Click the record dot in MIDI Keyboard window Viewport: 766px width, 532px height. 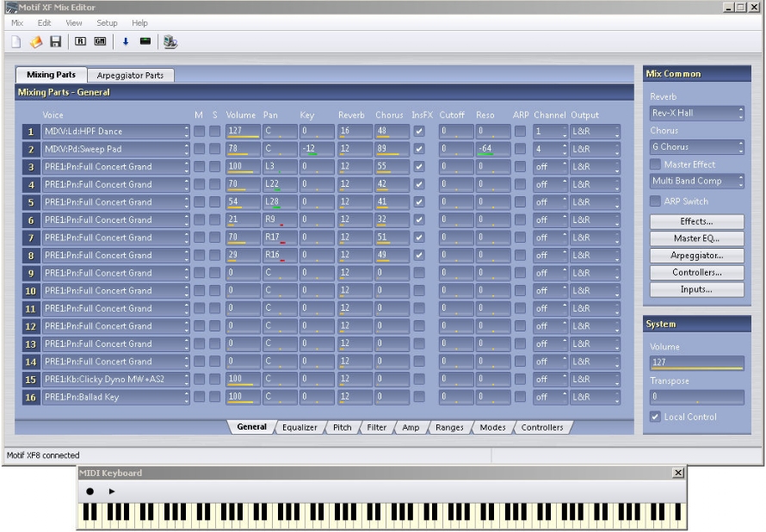[x=90, y=491]
